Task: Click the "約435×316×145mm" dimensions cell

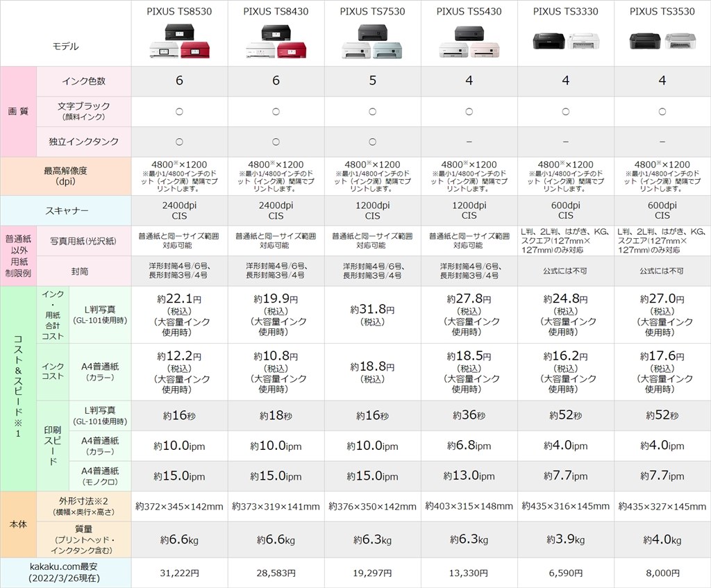Action: (x=565, y=506)
